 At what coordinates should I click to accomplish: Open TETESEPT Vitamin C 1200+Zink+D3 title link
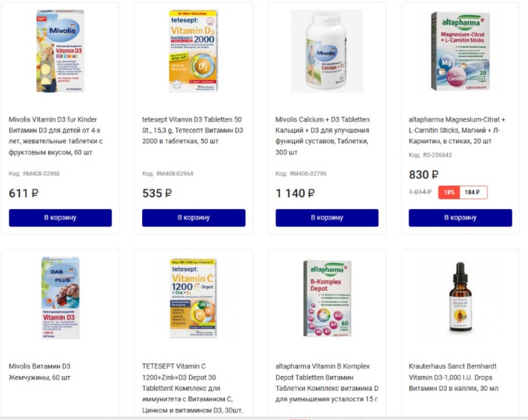tap(192, 388)
